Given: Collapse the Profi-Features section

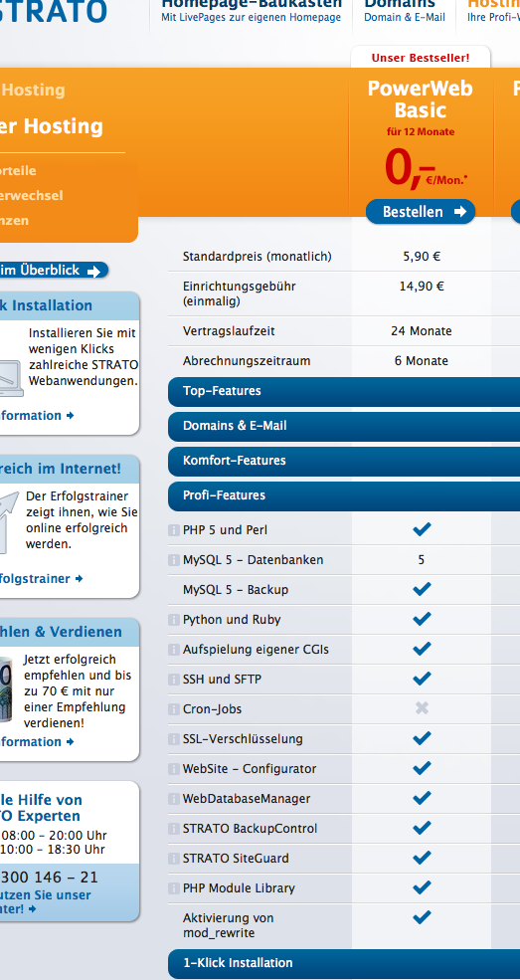Looking at the screenshot, I should (344, 495).
